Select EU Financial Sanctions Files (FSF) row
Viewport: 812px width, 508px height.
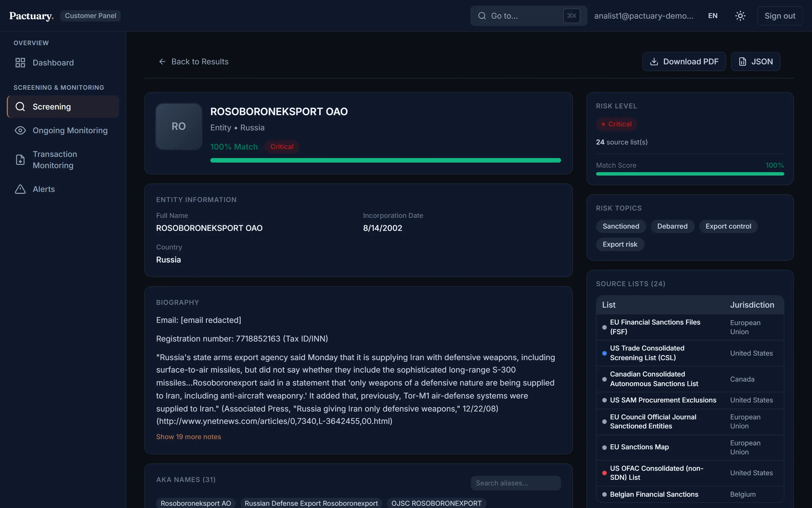pos(690,327)
